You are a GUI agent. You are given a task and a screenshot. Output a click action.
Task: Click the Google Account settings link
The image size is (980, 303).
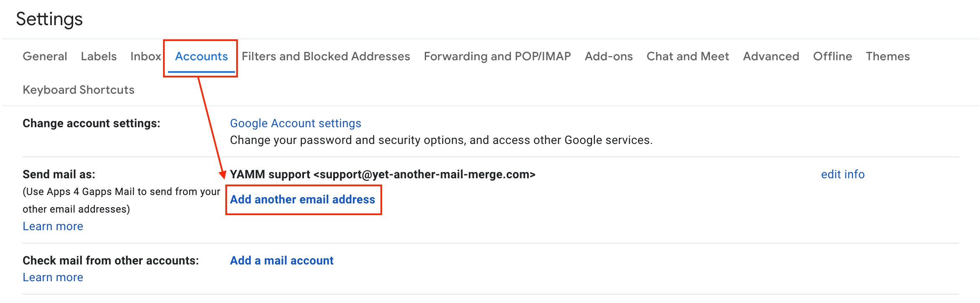(295, 123)
